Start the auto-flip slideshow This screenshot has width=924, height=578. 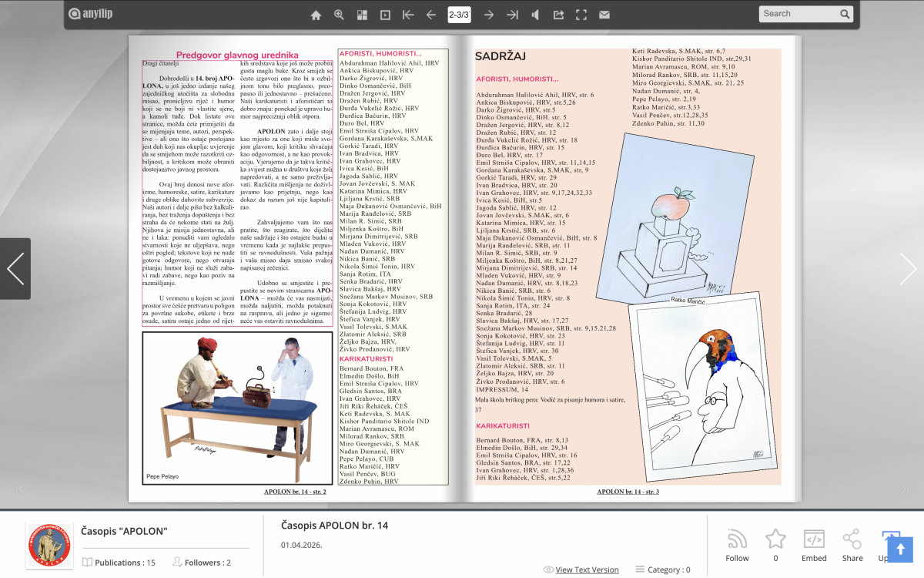tap(385, 15)
